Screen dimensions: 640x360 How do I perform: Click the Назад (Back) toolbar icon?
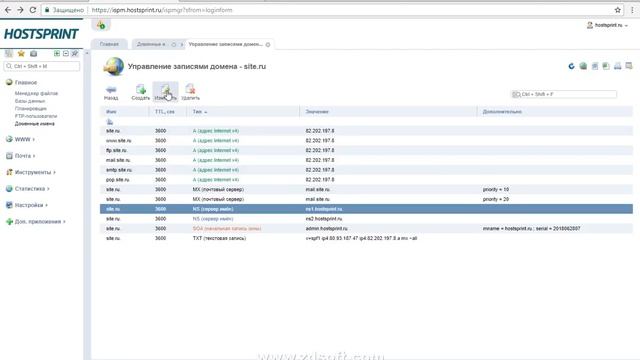pos(111,92)
